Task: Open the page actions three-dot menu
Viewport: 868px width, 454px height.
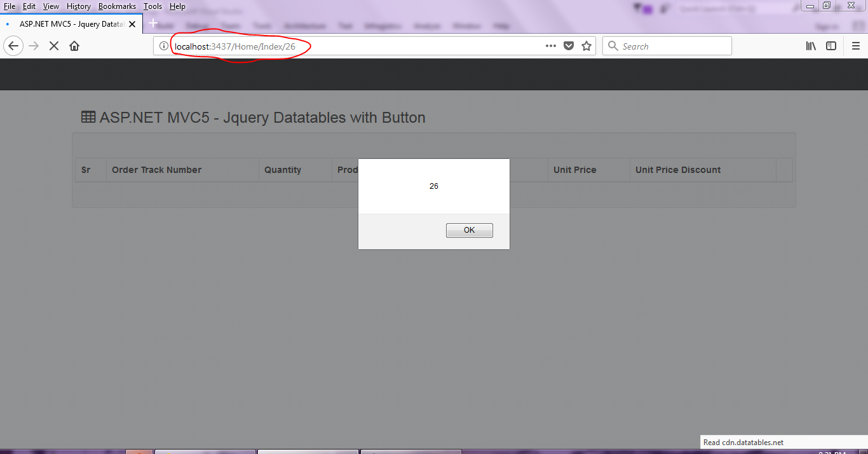Action: coord(551,46)
